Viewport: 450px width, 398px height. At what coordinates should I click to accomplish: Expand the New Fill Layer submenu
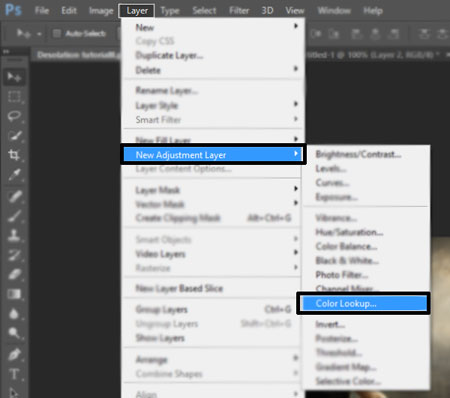213,139
